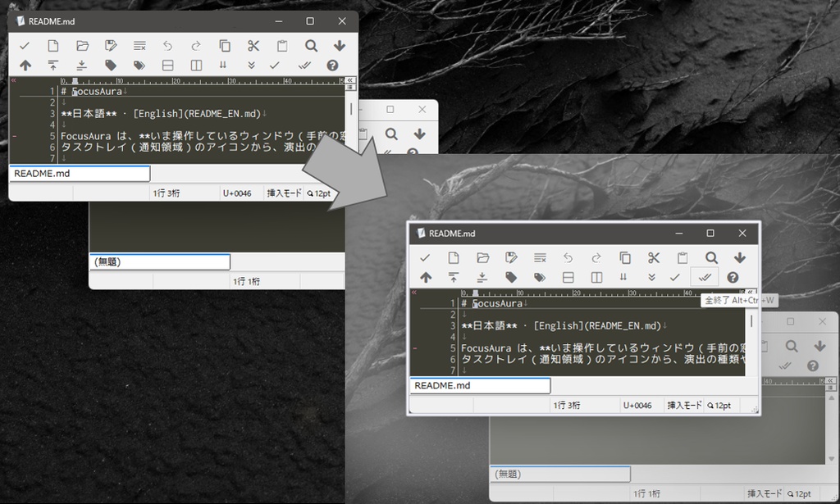840x504 pixels.
Task: Click 12pt zoom indicator in upper README.md window
Action: (x=319, y=193)
